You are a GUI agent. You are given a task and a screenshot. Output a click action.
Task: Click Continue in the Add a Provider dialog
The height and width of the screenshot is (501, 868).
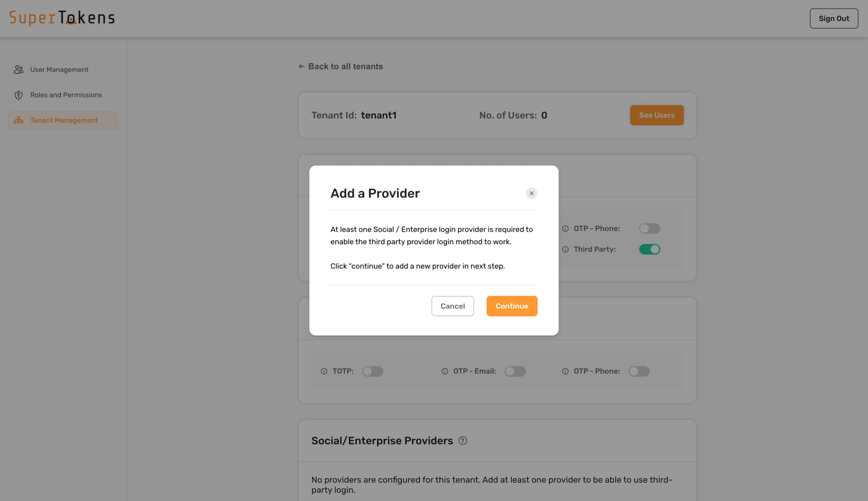[x=512, y=306]
